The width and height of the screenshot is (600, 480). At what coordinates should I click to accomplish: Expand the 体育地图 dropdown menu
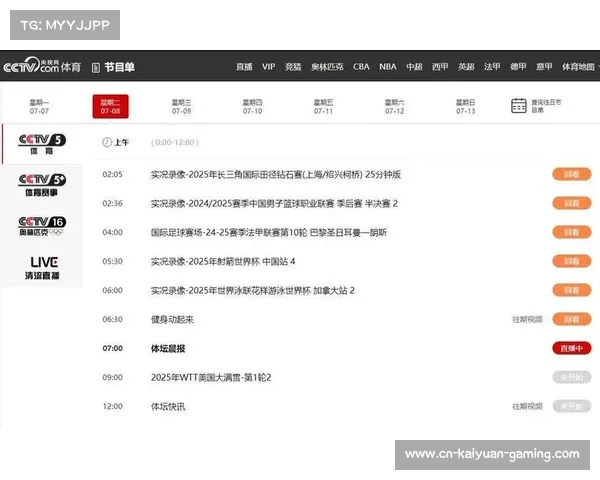coord(579,67)
